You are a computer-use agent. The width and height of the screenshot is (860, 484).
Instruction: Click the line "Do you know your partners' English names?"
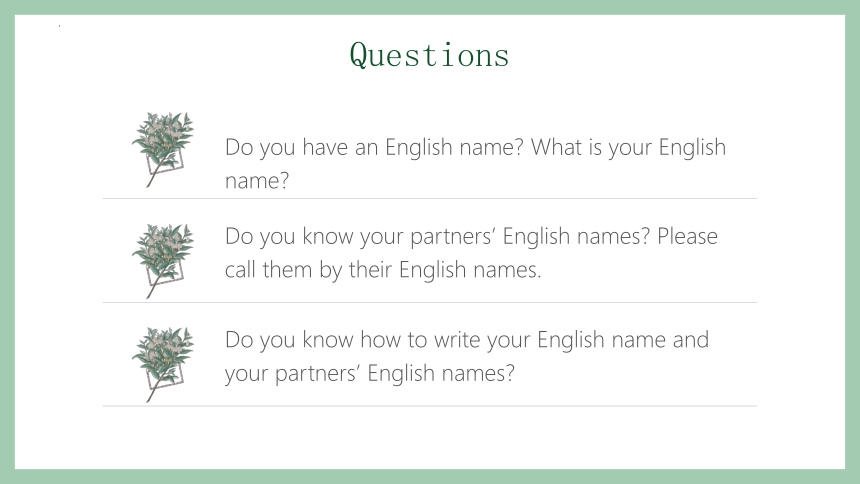[437, 236]
